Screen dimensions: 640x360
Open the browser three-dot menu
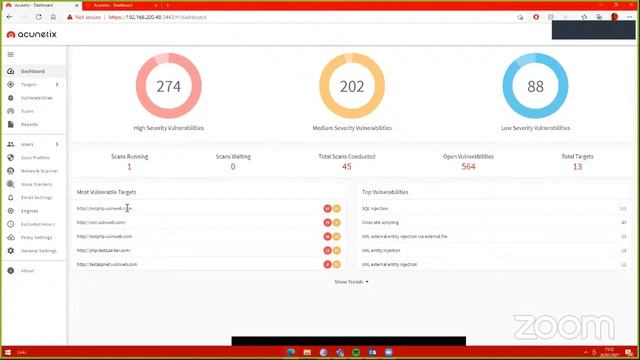[629, 17]
